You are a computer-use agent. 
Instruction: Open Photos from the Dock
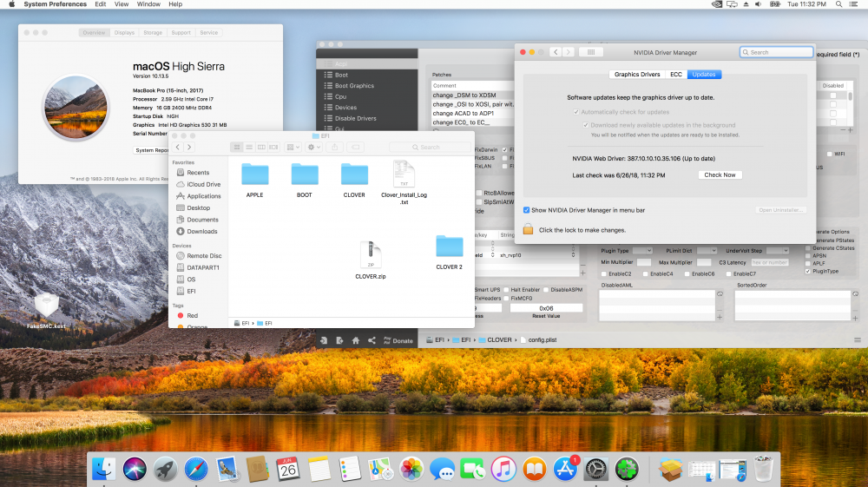[411, 470]
